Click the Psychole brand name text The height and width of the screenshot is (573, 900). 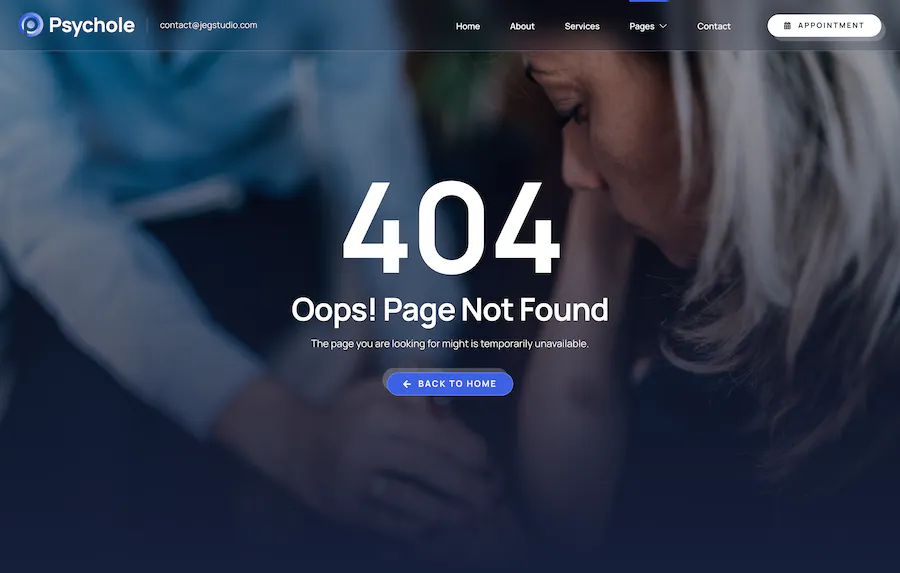pyautogui.click(x=92, y=25)
